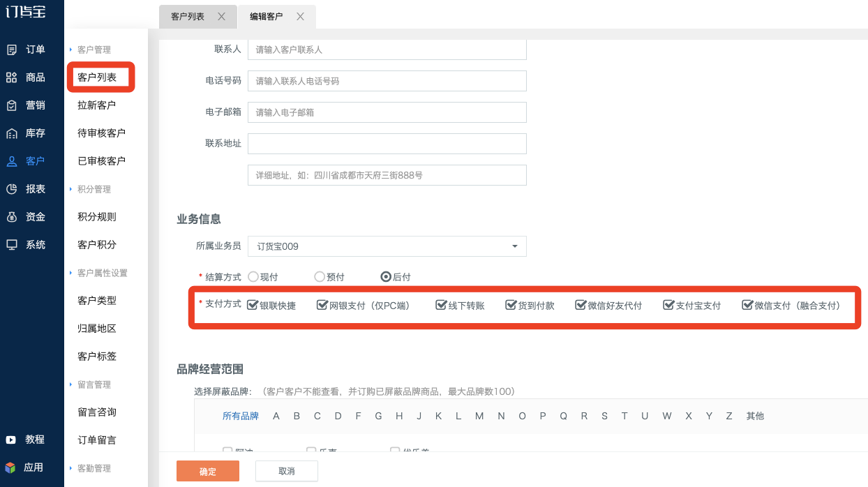
Task: Toggle 微信支付 (融合支付) checkbox
Action: (747, 305)
